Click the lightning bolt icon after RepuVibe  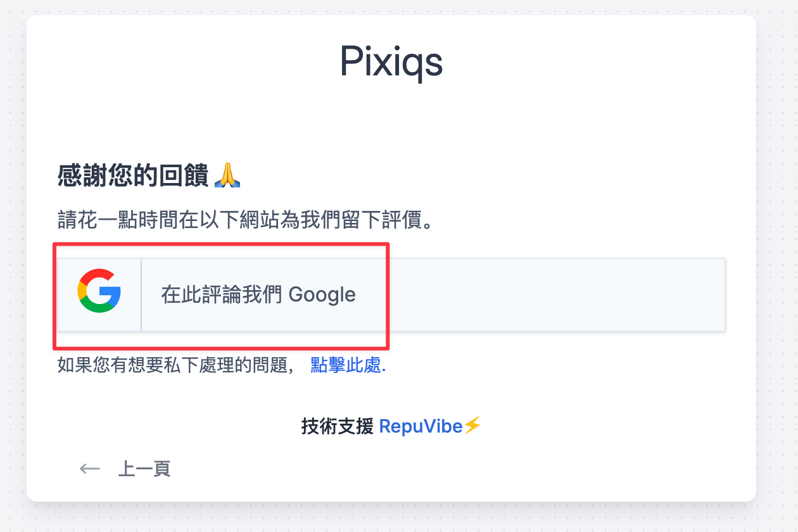click(472, 426)
